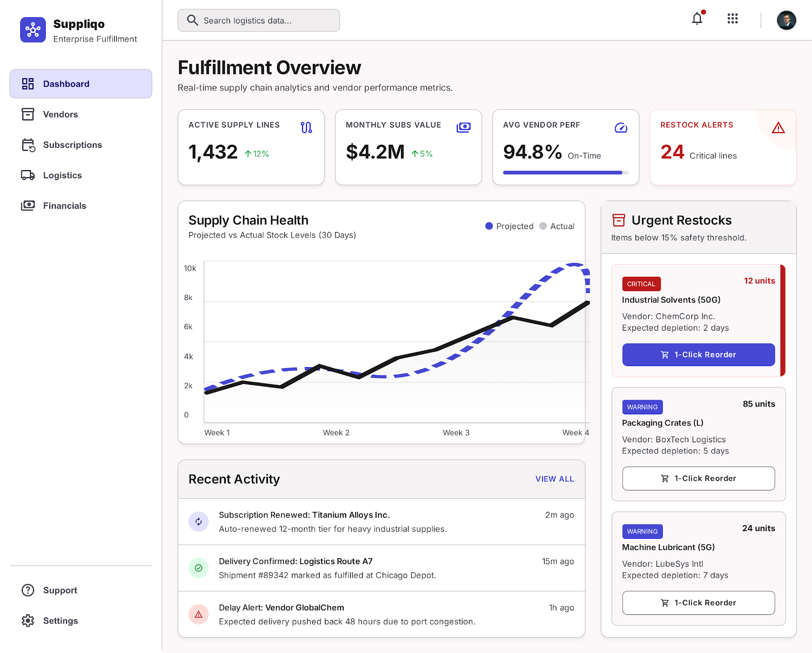Open Support from sidebar
Viewport: 812px width, 653px height.
coord(81,590)
